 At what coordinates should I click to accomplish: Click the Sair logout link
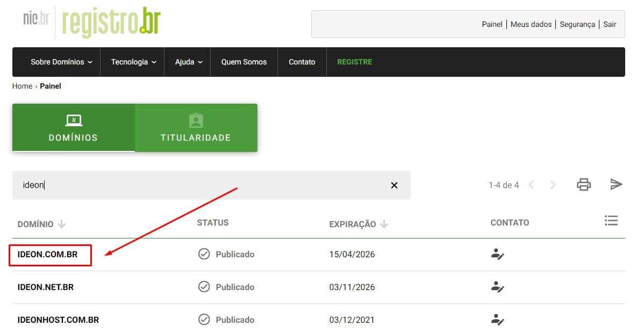(610, 24)
